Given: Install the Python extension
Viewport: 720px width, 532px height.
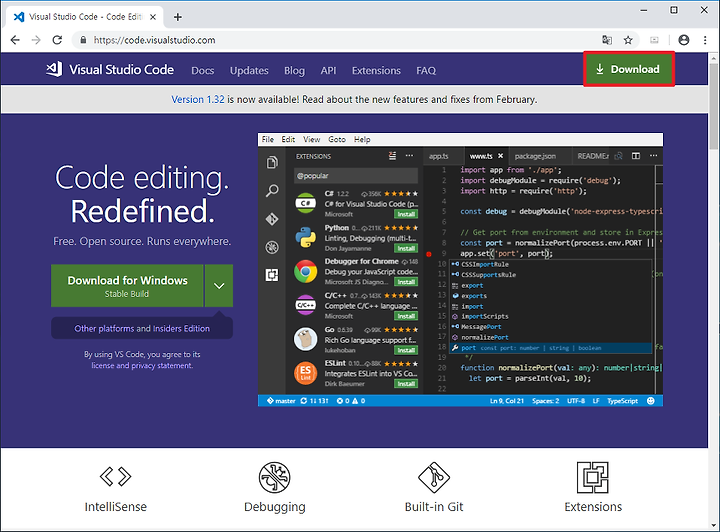Looking at the screenshot, I should 406,248.
